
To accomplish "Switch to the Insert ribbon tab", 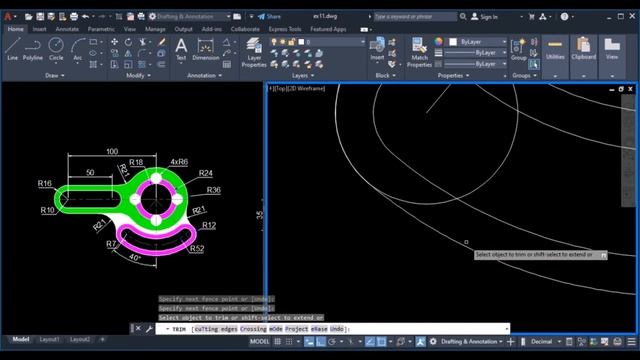I will coord(40,29).
